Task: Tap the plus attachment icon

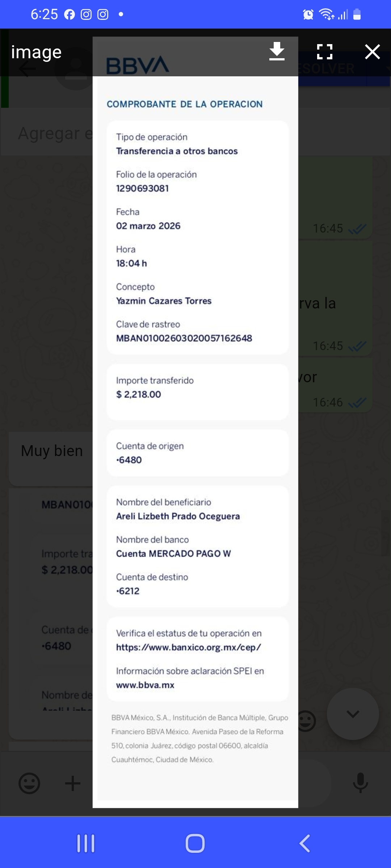Action: click(73, 783)
